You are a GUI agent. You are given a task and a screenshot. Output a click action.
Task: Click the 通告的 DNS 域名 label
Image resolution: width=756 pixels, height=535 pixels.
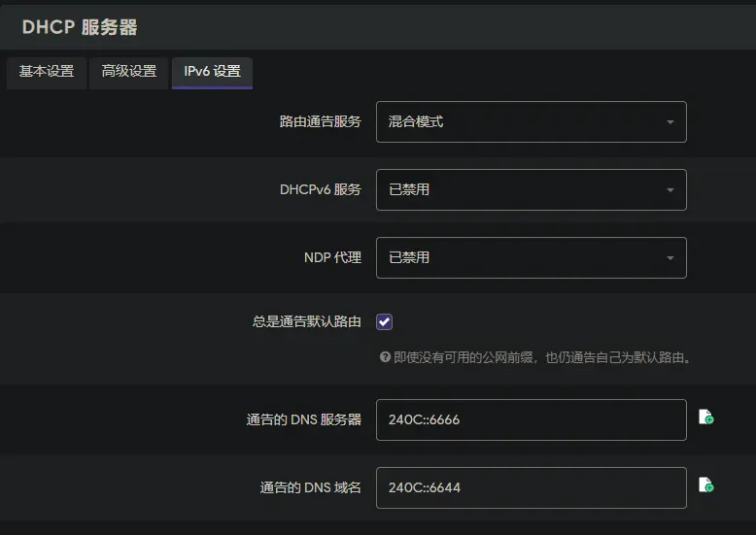point(310,487)
